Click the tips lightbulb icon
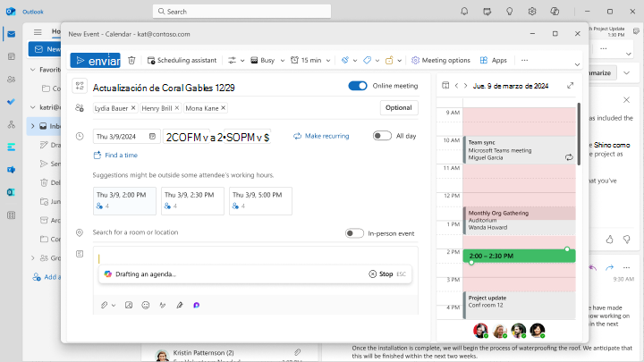 [509, 12]
